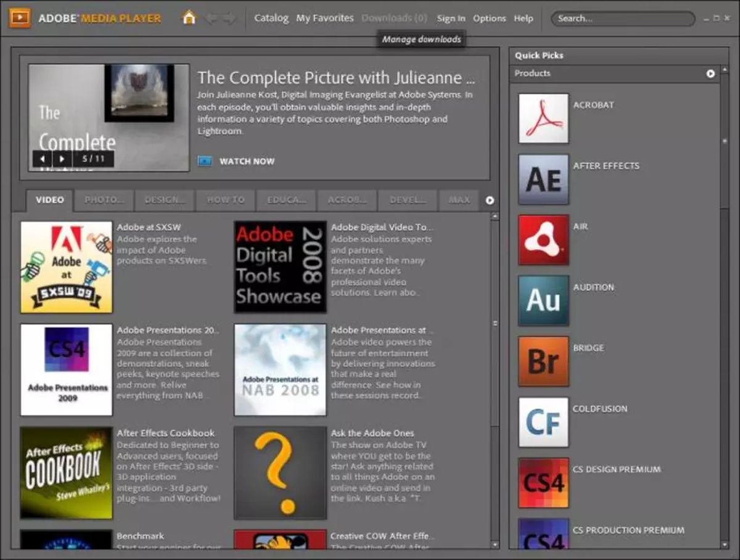The height and width of the screenshot is (560, 740).
Task: Open Adobe Presentations at .. title
Action: pos(382,330)
